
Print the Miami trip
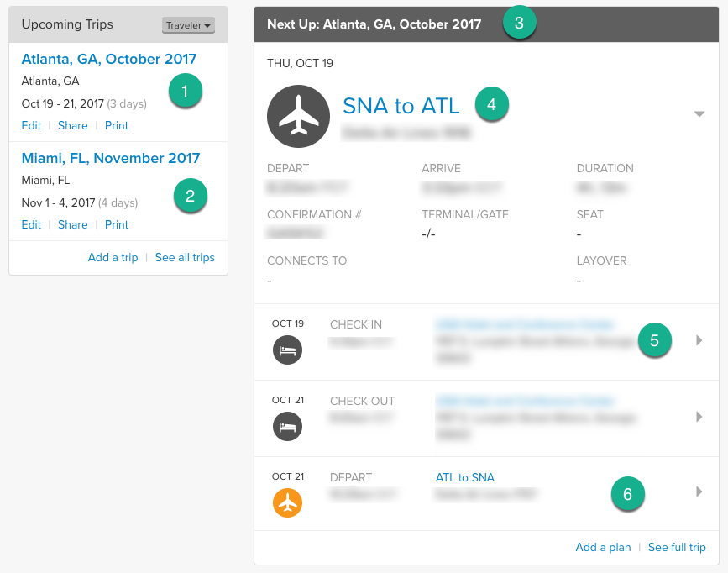click(x=116, y=224)
